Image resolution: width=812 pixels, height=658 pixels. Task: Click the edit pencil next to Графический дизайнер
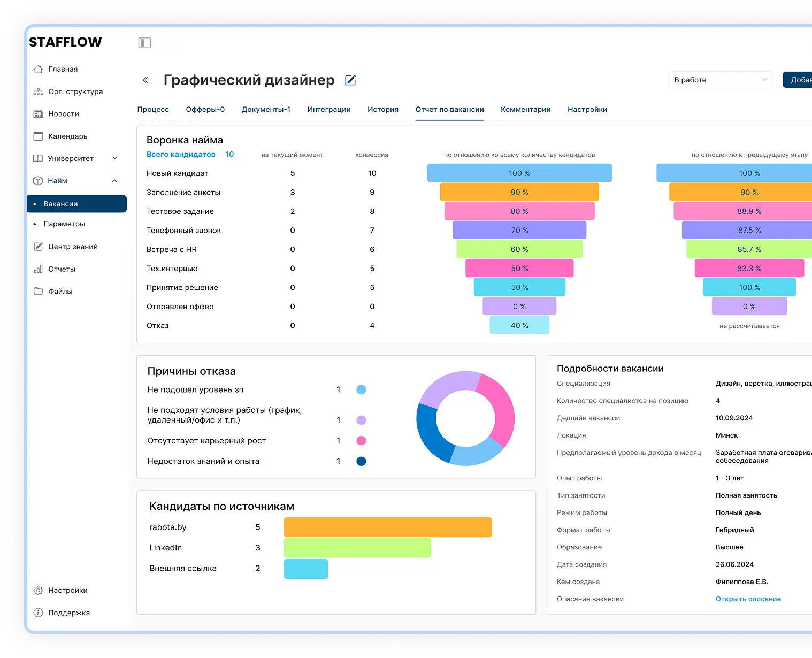point(350,80)
